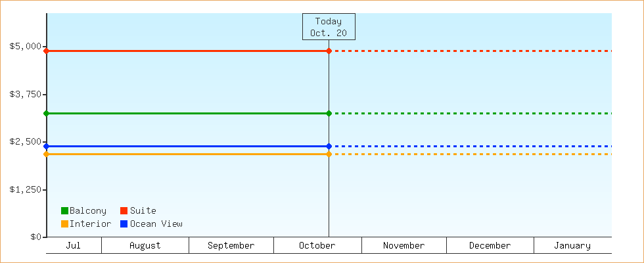
Task: Click the $5,000 y-axis label
Action: click(x=25, y=47)
